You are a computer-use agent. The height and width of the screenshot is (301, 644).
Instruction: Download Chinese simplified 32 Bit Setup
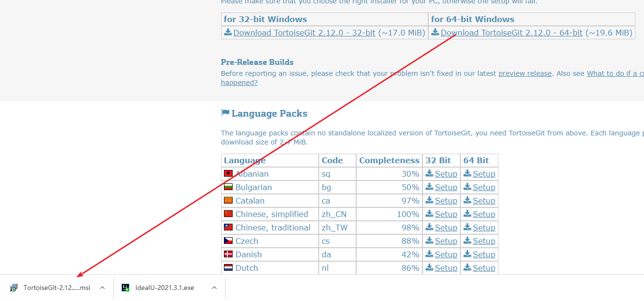[446, 214]
